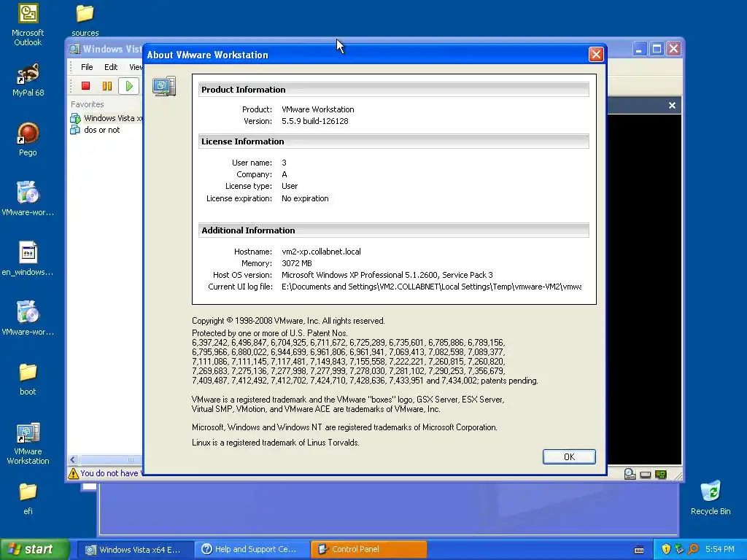Click the Favorites pane left scroll arrow
The height and width of the screenshot is (560, 747).
pyautogui.click(x=73, y=459)
